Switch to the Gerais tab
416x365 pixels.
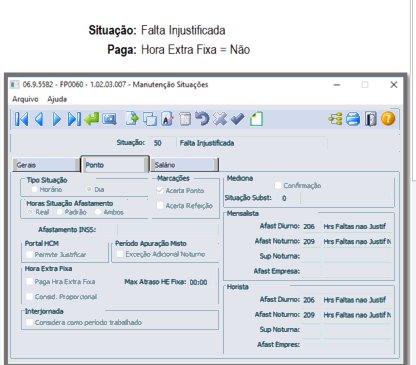point(46,165)
